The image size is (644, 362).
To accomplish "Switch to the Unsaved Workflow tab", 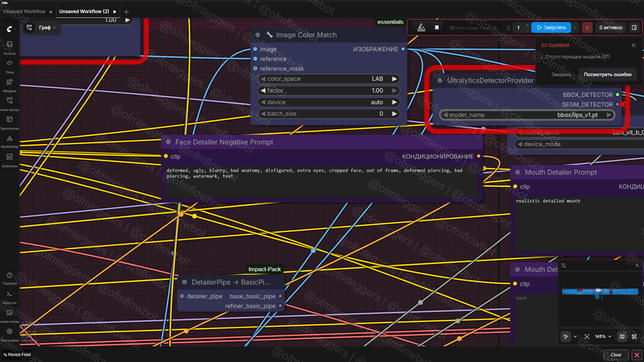I will point(24,11).
